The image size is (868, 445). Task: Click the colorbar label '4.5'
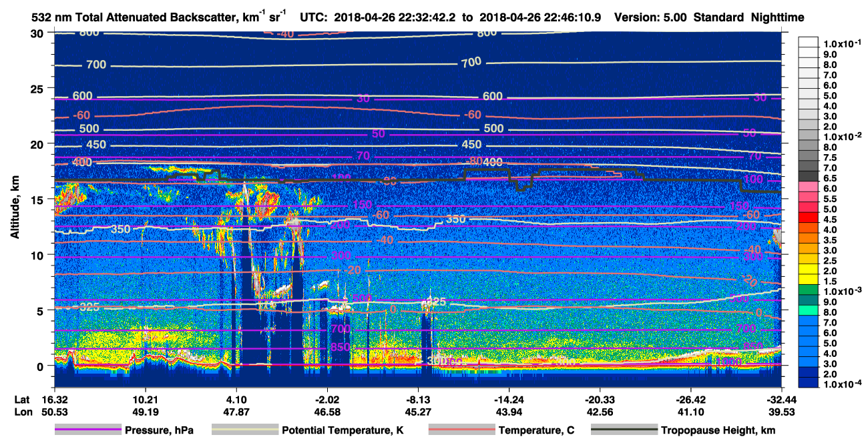(829, 220)
